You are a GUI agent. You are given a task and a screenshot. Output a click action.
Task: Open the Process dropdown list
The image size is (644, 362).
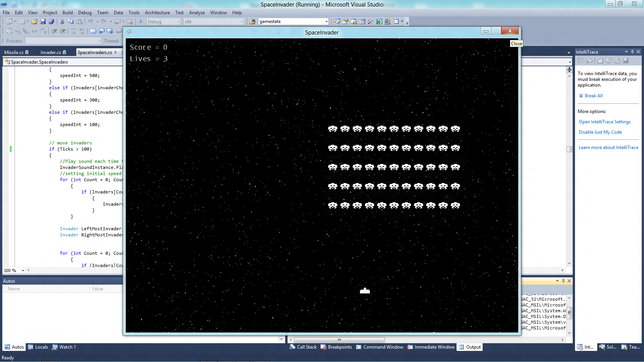coord(99,41)
